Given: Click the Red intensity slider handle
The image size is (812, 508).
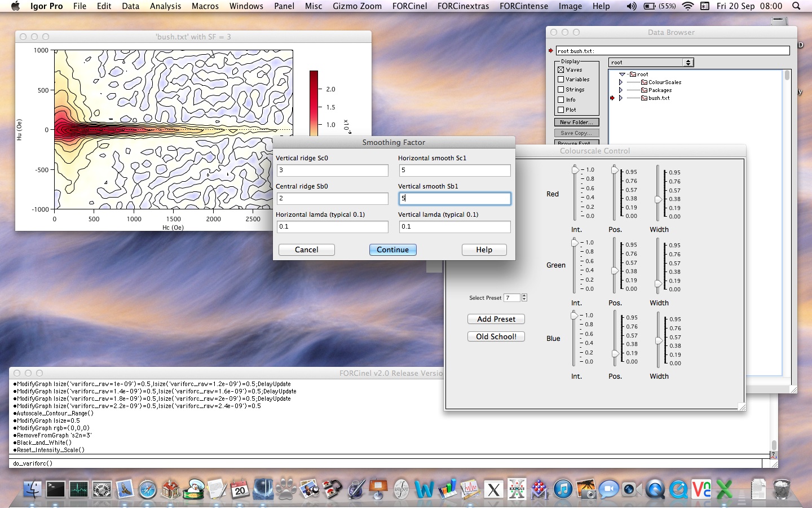Looking at the screenshot, I should point(575,170).
